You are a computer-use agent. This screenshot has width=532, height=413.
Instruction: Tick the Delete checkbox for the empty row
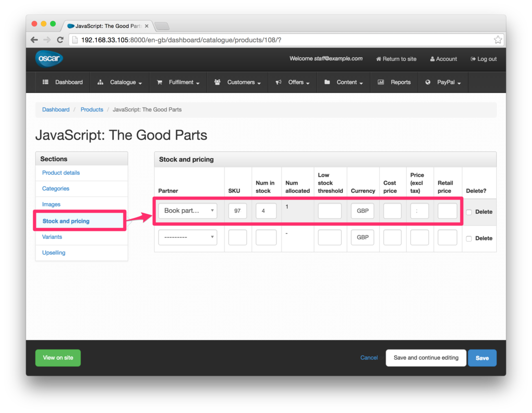pyautogui.click(x=469, y=239)
